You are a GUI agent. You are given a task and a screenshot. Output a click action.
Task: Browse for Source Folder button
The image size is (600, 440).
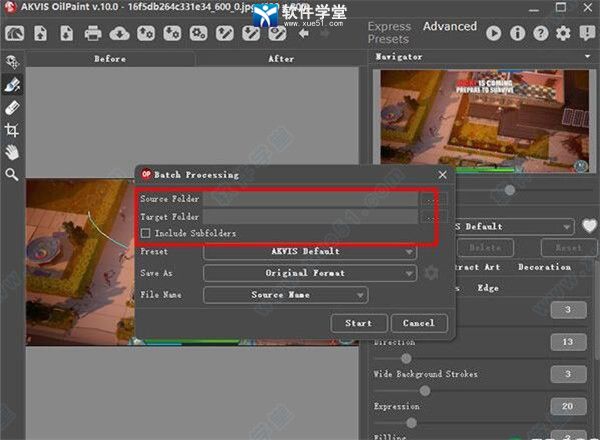pyautogui.click(x=434, y=199)
